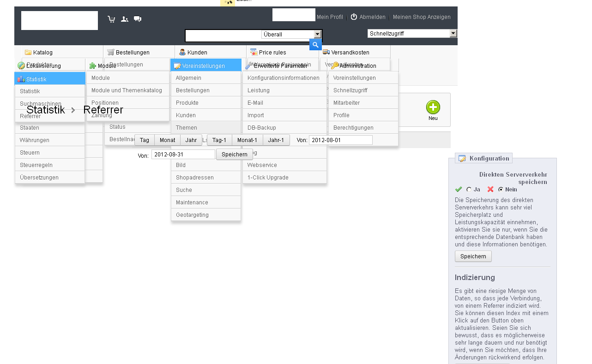Click the customers icon in header
Screen dimensions: 592x364
(x=125, y=19)
